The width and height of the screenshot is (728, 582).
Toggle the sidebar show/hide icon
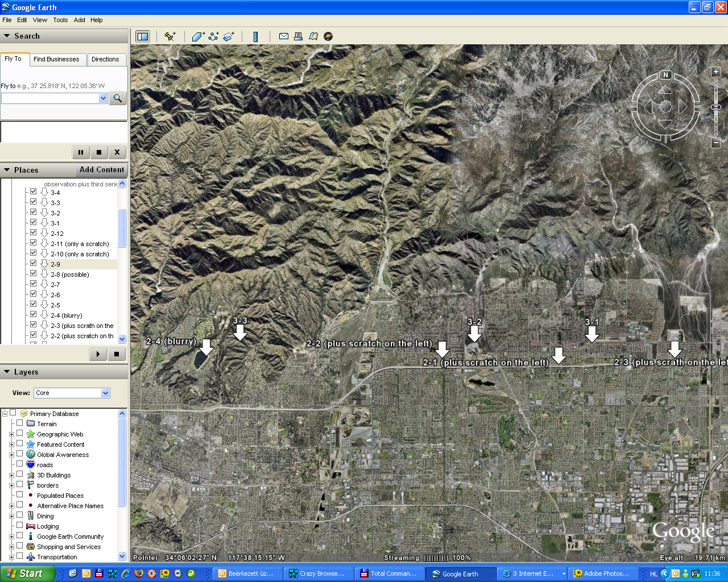142,36
